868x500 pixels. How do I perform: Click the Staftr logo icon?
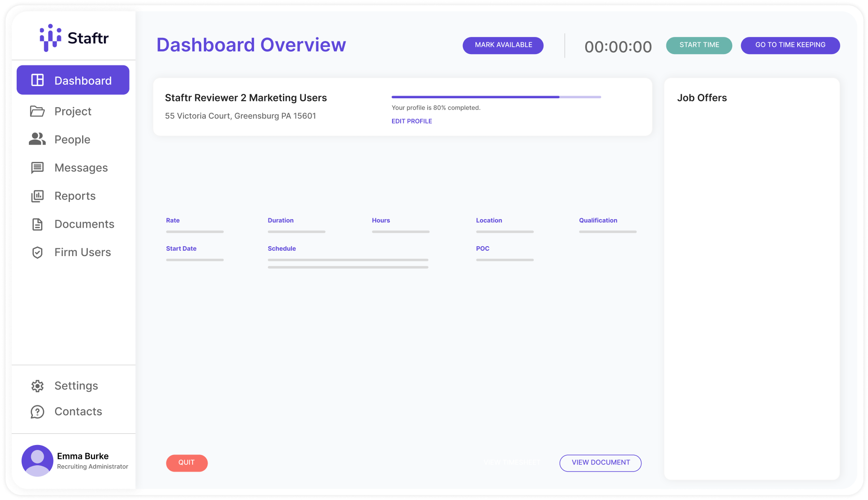click(x=51, y=38)
